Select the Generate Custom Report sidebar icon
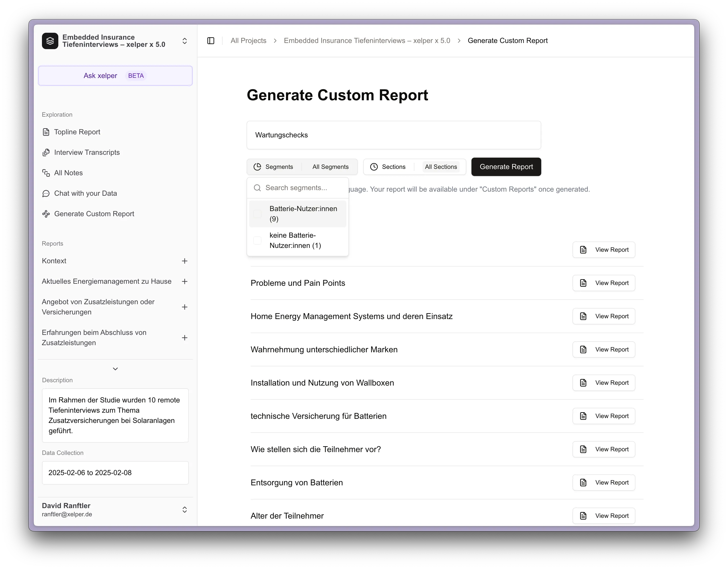This screenshot has height=569, width=728. point(46,214)
